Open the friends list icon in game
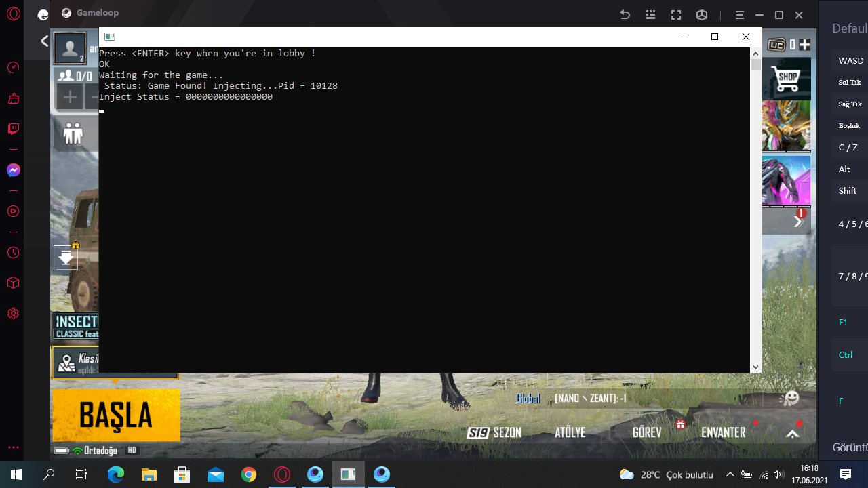868x488 pixels. [73, 133]
